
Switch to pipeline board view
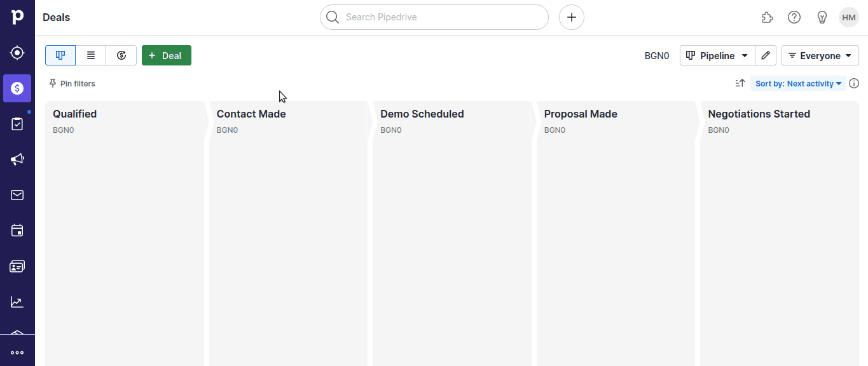point(60,55)
